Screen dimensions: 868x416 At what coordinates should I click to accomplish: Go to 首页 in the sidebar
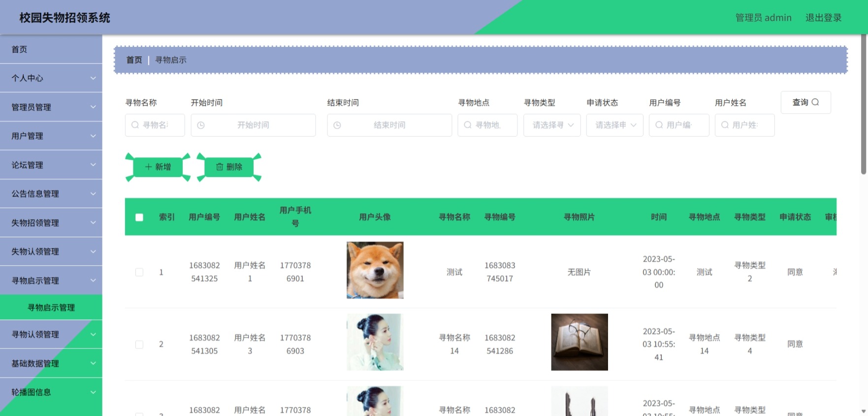(x=51, y=49)
